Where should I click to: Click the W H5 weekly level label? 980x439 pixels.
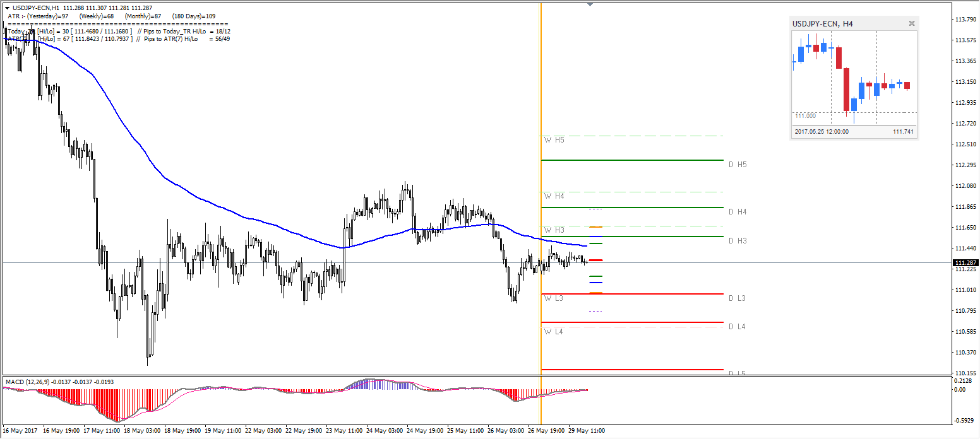pos(554,140)
